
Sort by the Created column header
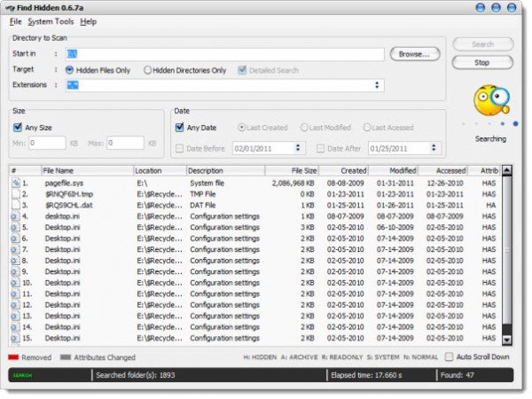344,170
